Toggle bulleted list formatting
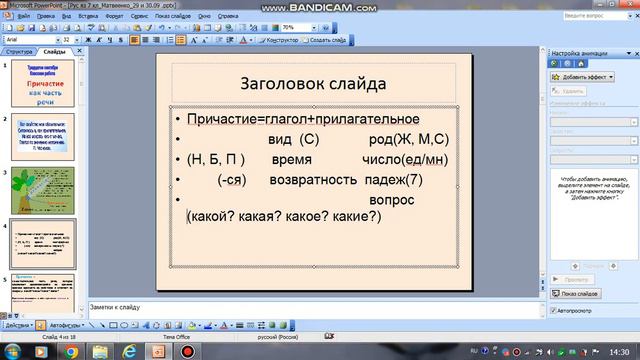640x360 pixels. click(x=181, y=40)
